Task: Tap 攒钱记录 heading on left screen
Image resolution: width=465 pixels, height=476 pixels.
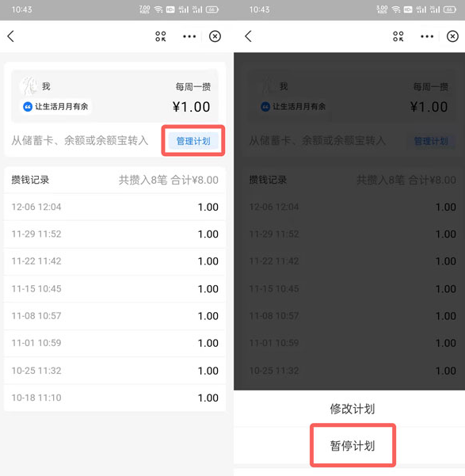Action: coord(30,180)
